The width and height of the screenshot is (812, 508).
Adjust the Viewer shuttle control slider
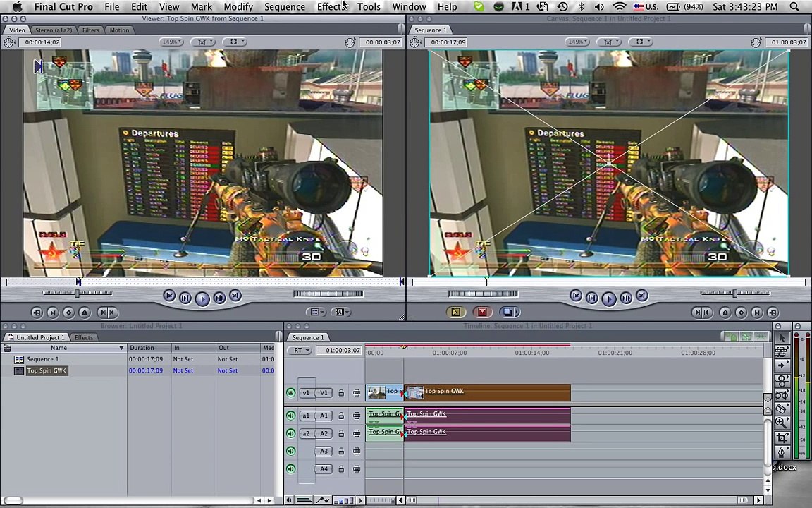[77, 294]
